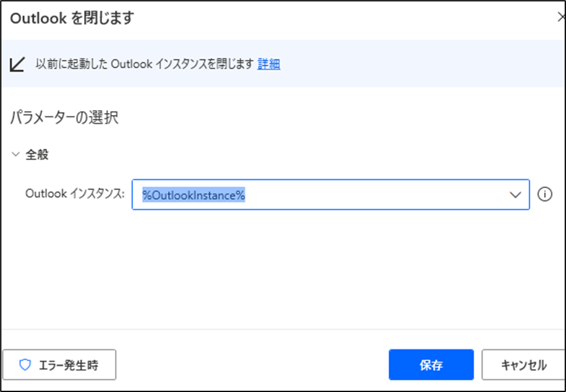Viewport: 566px width, 392px height.
Task: Save the action with 保存 button
Action: [431, 365]
